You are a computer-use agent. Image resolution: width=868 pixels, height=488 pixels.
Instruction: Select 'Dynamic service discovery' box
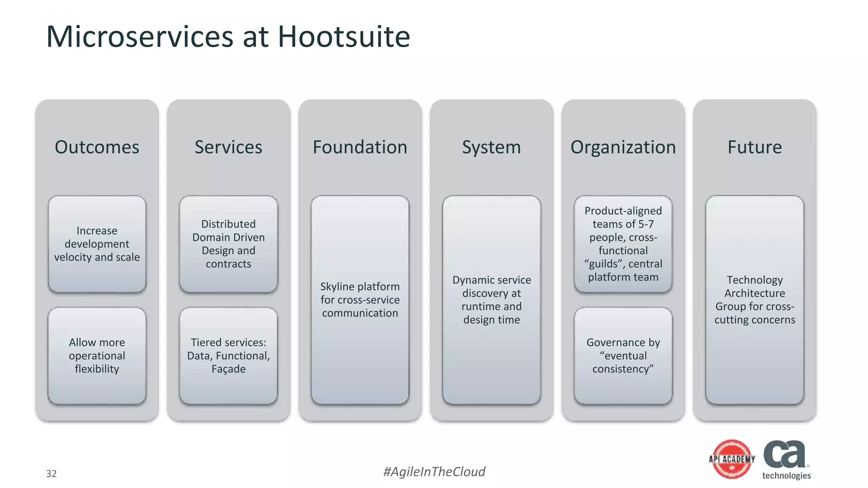(x=492, y=300)
